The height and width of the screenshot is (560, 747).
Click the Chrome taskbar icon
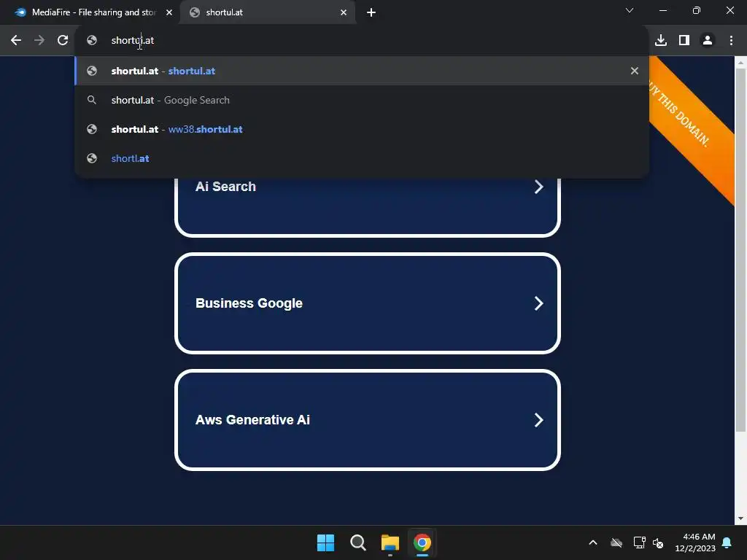422,542
